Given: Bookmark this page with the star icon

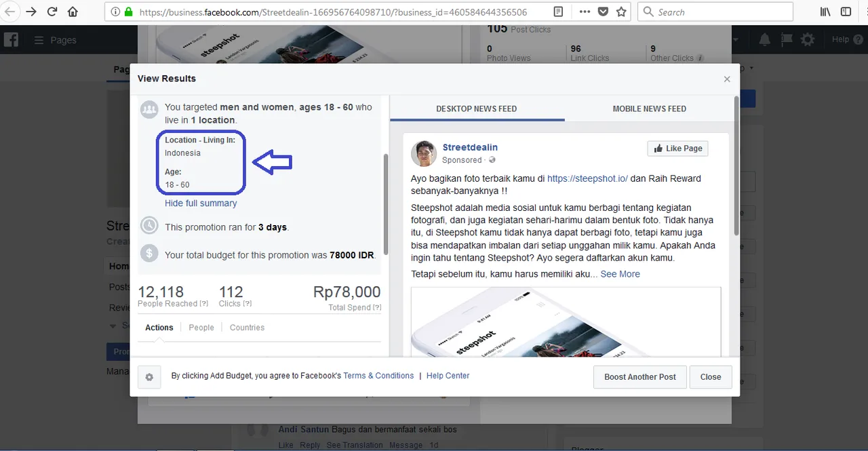Looking at the screenshot, I should [x=622, y=12].
